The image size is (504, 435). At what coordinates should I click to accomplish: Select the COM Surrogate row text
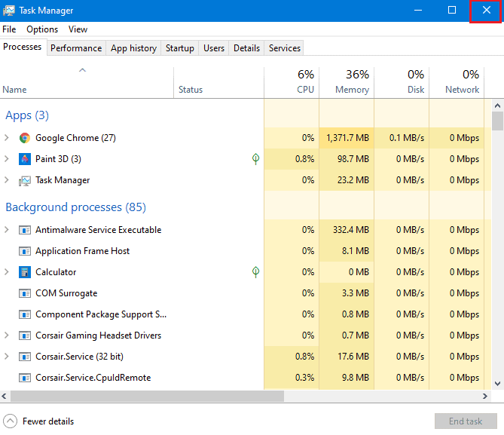pyautogui.click(x=66, y=293)
